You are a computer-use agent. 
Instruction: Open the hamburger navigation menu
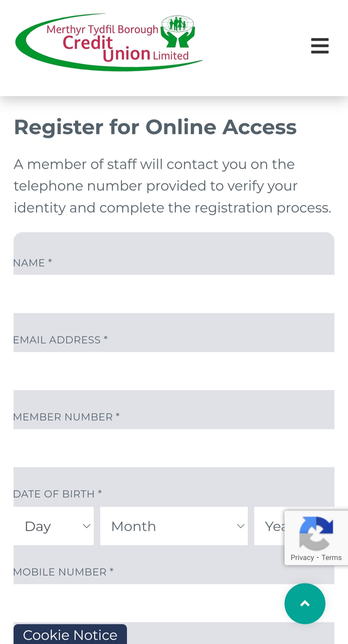(320, 46)
